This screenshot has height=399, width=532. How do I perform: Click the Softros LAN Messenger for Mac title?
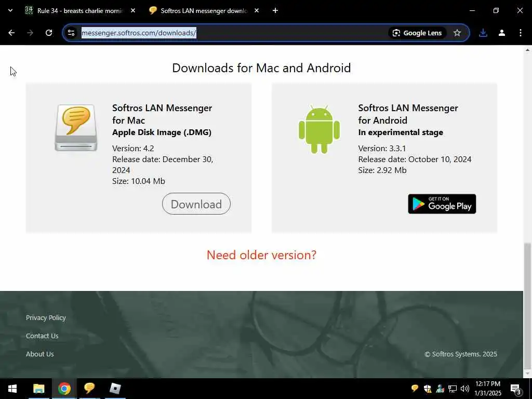[x=162, y=114]
